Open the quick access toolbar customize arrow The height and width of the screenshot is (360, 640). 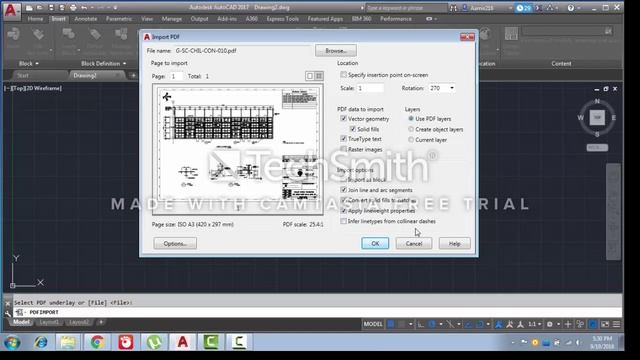pyautogui.click(x=116, y=8)
